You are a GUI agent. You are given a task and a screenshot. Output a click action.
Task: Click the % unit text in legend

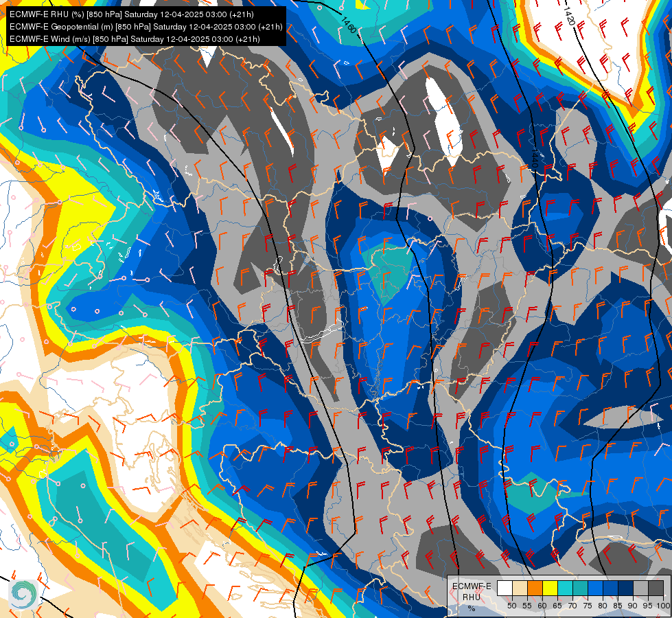(x=472, y=608)
